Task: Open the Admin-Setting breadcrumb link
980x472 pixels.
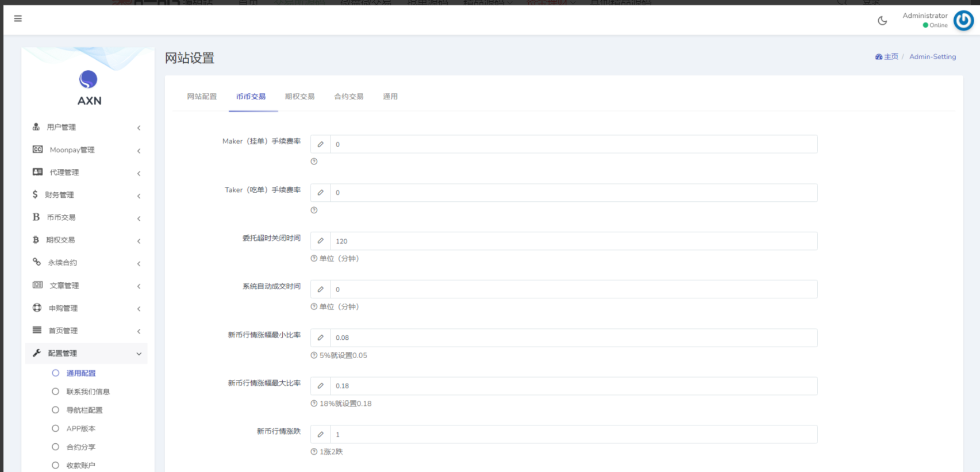Action: click(x=932, y=57)
